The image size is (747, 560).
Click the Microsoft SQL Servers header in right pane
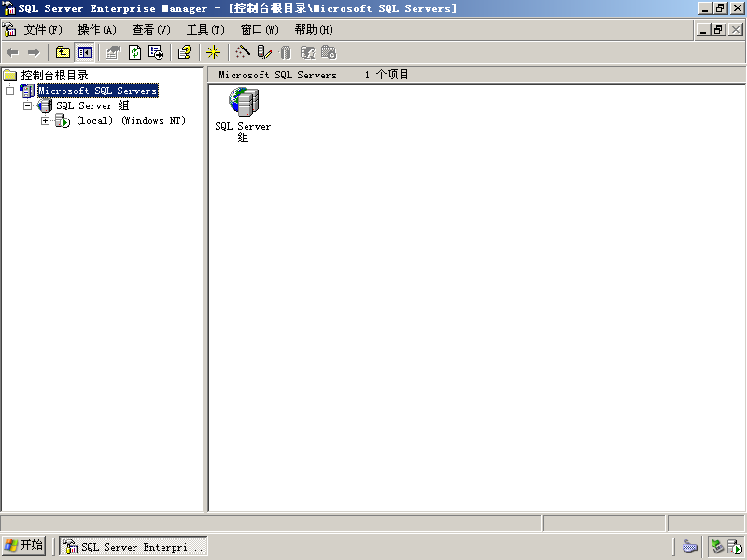pos(277,75)
